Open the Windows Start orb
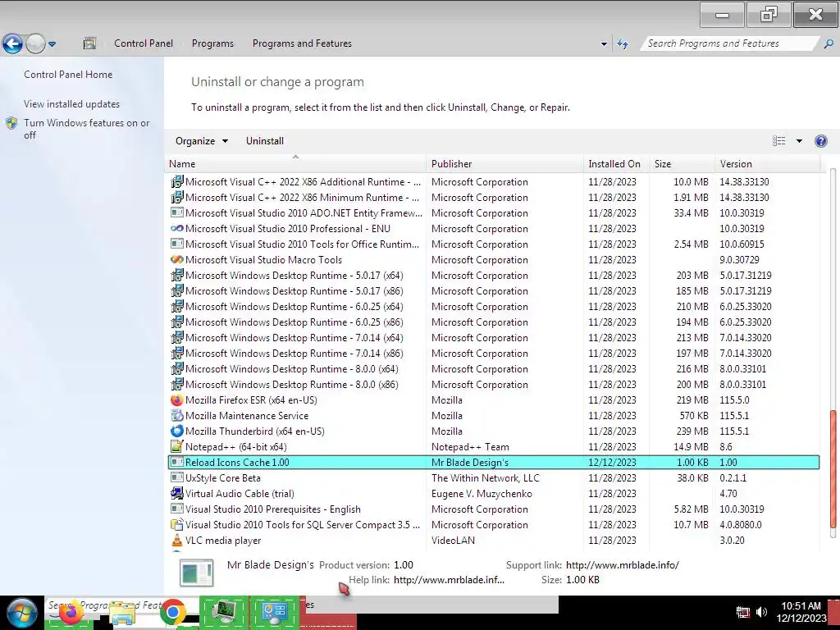Screen dimensions: 840x630 pos(21,613)
